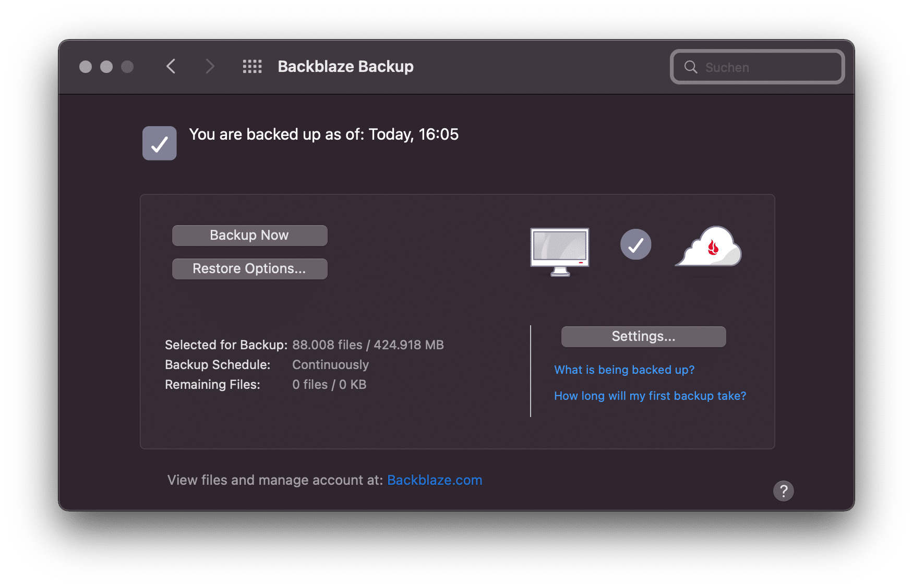The height and width of the screenshot is (588, 913).
Task: Start backup with Backup Now button
Action: point(249,235)
